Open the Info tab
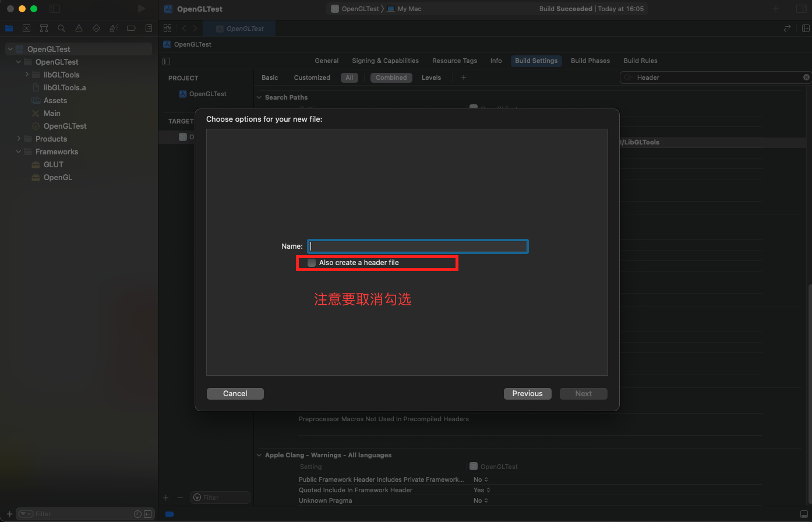This screenshot has height=522, width=812. (496, 61)
